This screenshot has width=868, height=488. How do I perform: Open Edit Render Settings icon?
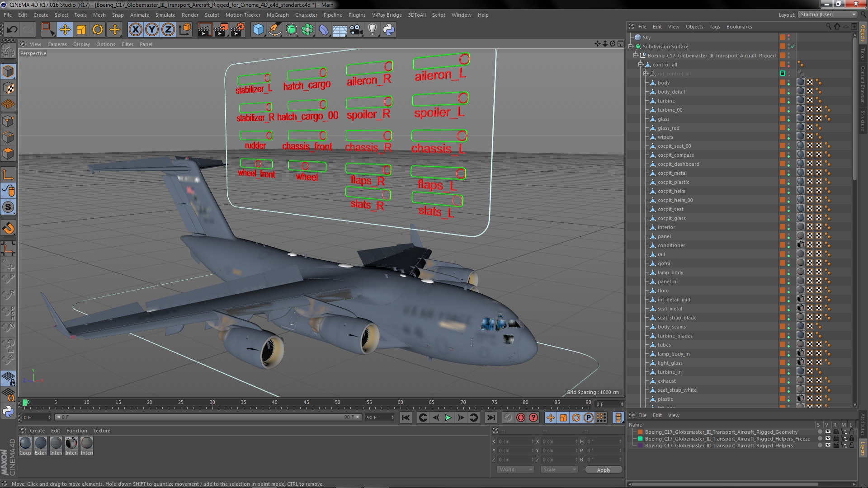(237, 30)
